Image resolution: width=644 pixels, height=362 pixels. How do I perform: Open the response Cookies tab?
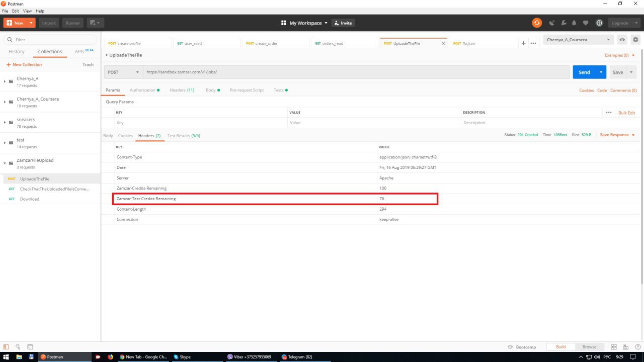(x=125, y=136)
